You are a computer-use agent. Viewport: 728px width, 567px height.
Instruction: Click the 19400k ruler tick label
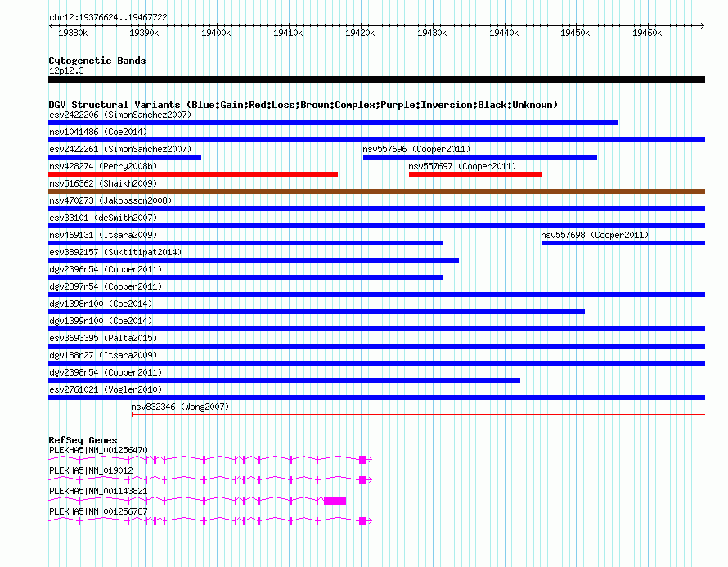pyautogui.click(x=216, y=33)
